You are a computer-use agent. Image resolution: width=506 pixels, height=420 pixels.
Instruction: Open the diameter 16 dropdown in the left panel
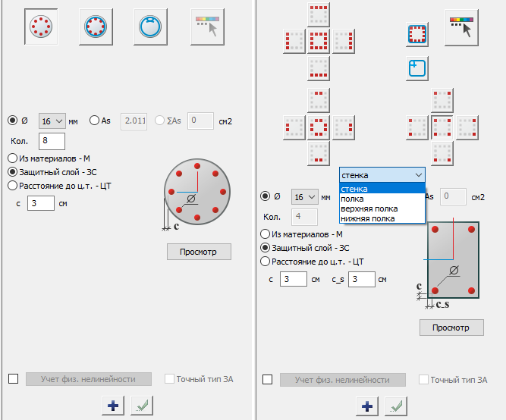point(51,120)
